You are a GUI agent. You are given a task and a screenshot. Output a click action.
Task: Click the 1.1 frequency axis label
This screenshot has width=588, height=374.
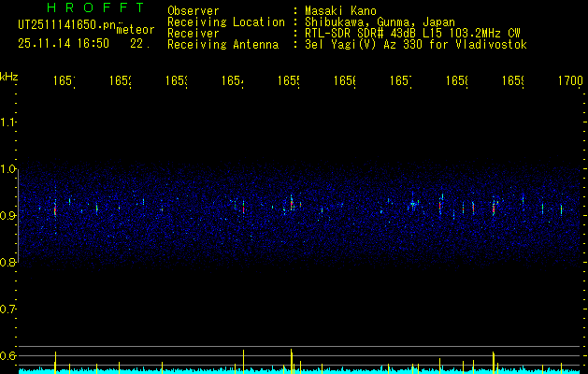coord(7,122)
